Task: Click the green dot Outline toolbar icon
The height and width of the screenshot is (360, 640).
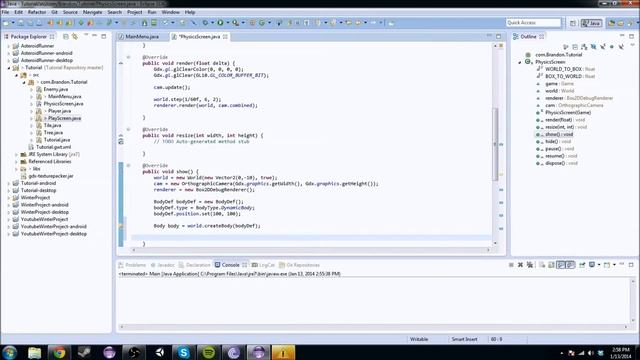Action: tap(612, 47)
